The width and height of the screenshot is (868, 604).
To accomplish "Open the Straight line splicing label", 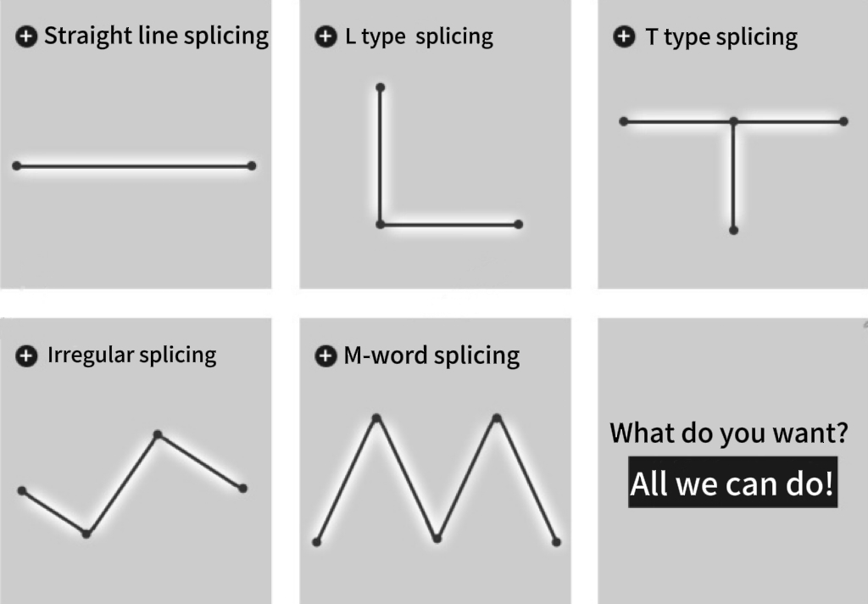I will coord(156,36).
